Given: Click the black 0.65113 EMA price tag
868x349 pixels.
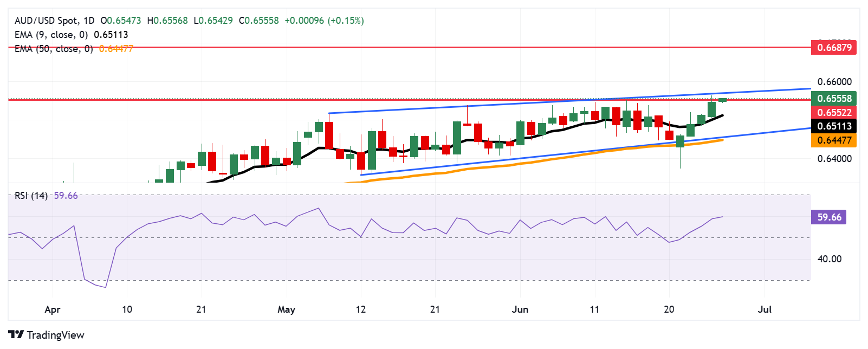Looking at the screenshot, I should pos(834,126).
